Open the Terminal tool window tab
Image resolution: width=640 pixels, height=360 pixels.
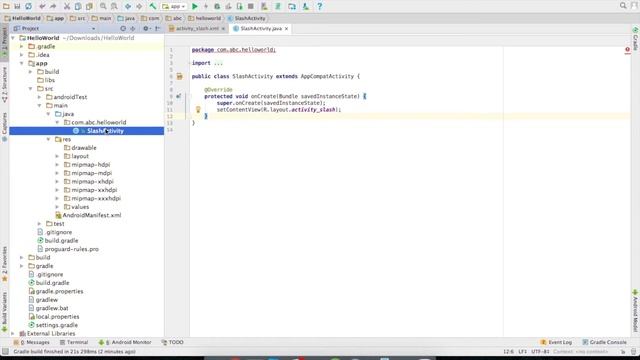tap(74, 342)
